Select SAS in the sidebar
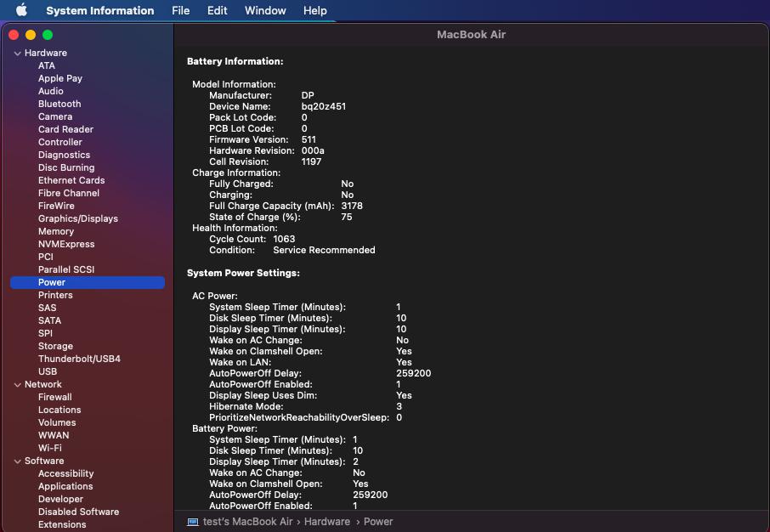 [47, 308]
